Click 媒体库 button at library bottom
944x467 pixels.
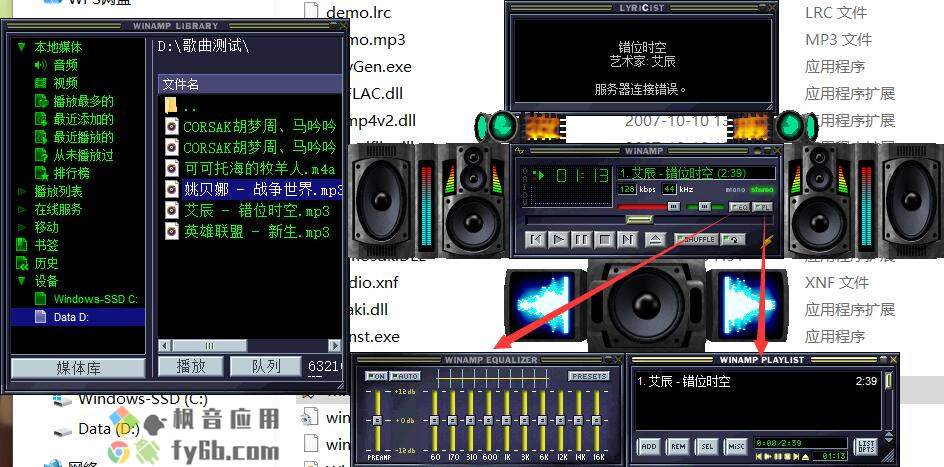[78, 368]
